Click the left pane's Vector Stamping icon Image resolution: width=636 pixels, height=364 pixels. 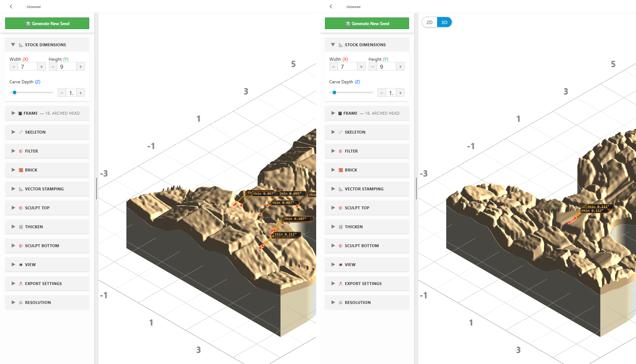21,189
